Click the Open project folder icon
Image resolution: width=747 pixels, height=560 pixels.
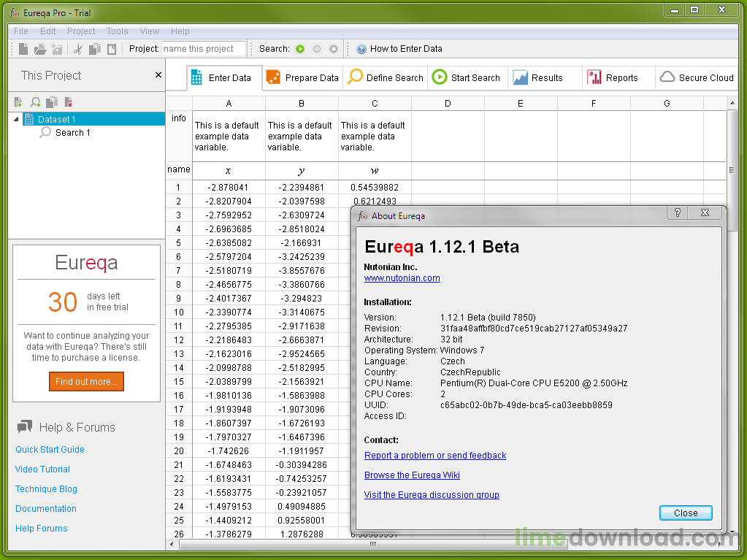(40, 49)
